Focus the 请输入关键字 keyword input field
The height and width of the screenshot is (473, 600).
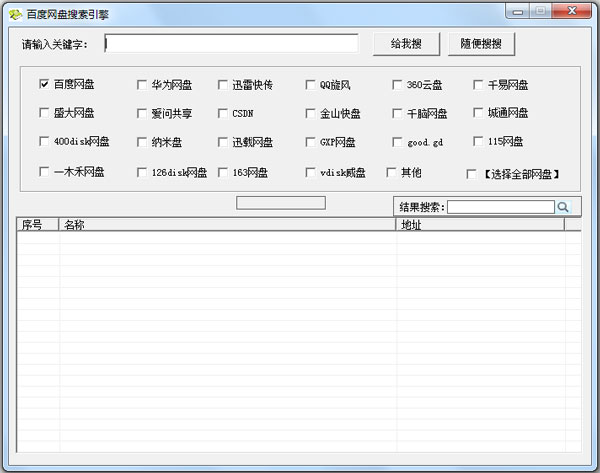(x=232, y=44)
